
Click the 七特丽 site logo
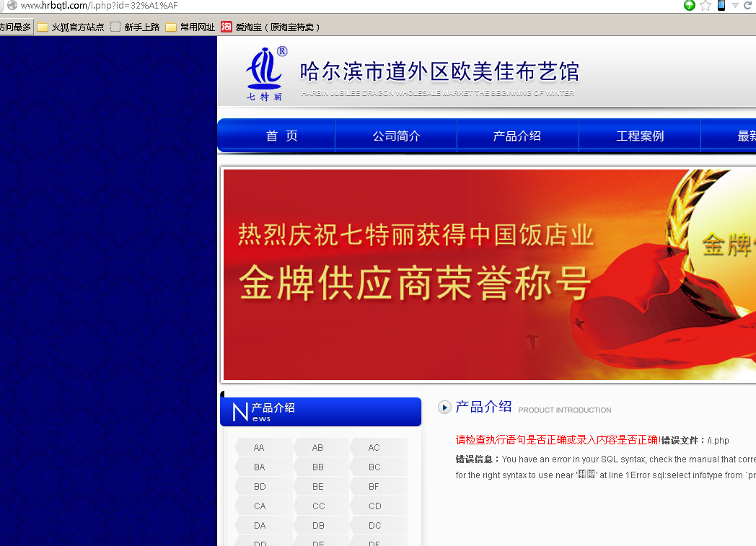point(265,74)
